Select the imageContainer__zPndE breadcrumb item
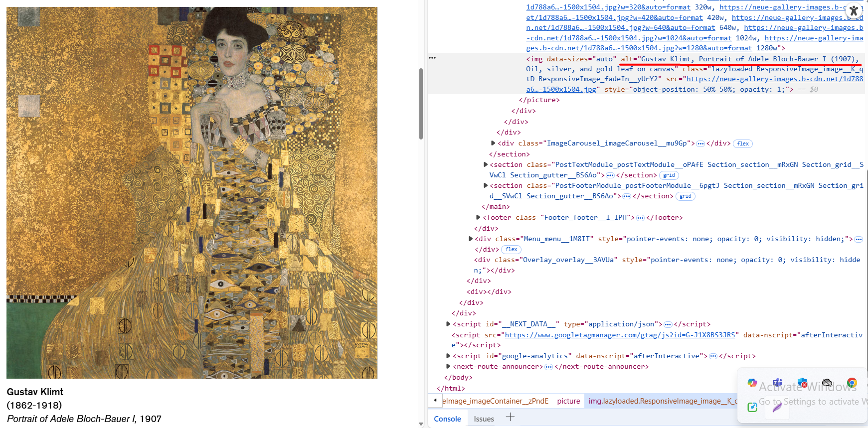 [495, 401]
